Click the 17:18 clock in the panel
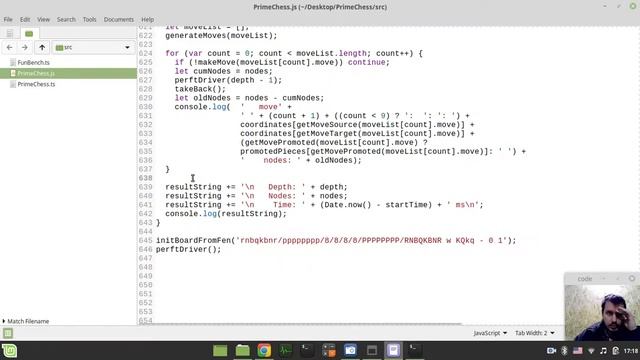This screenshot has height=360, width=640. (x=631, y=351)
